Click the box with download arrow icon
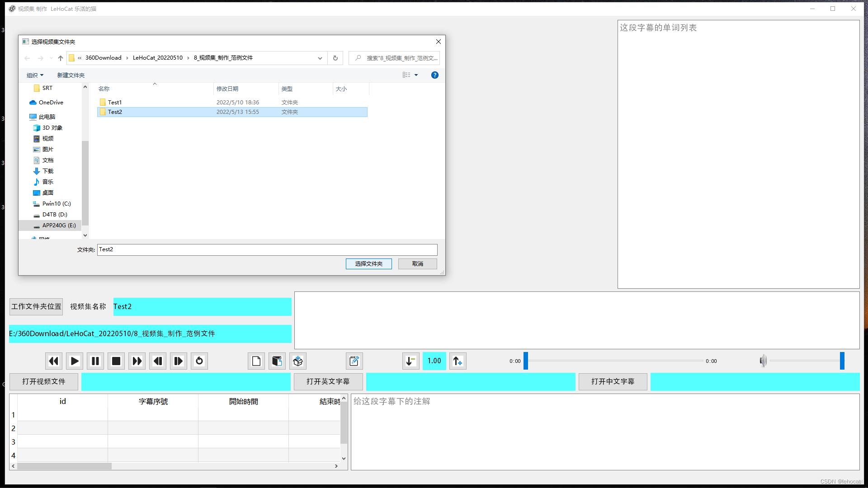Image resolution: width=868 pixels, height=488 pixels. pos(298,361)
